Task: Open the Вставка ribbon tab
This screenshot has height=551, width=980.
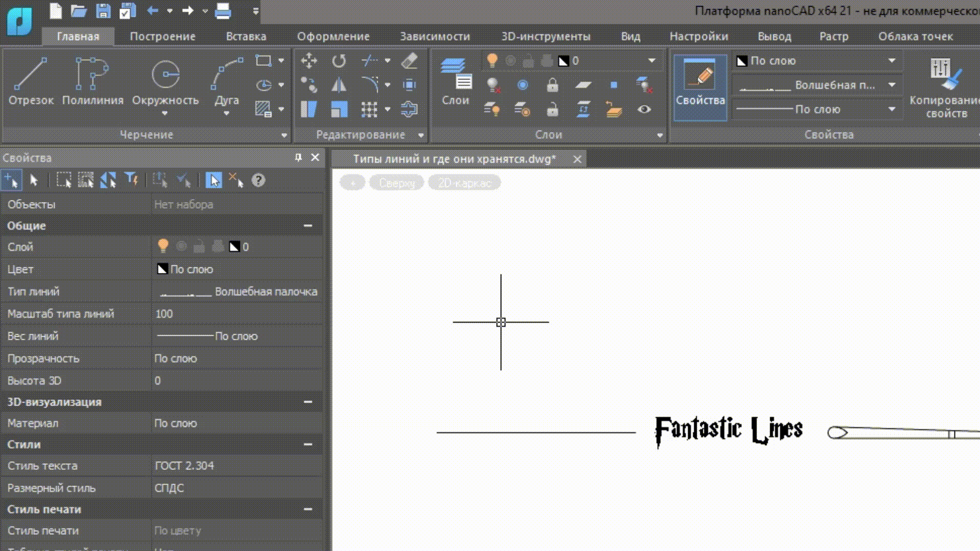Action: [246, 36]
